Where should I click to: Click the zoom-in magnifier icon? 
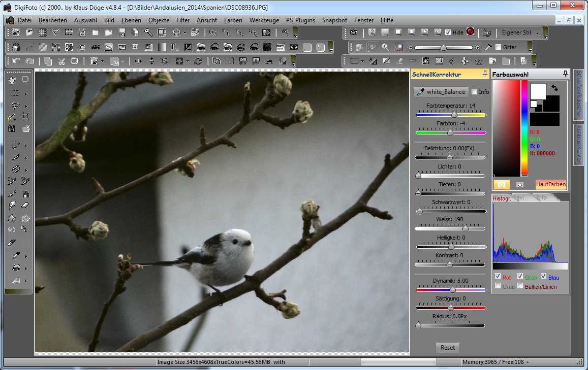385,47
